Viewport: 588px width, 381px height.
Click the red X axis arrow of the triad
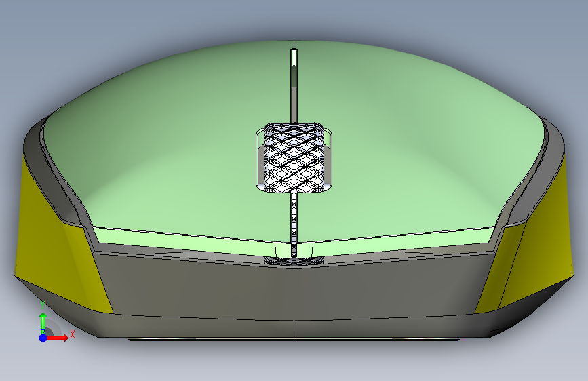[x=57, y=338]
